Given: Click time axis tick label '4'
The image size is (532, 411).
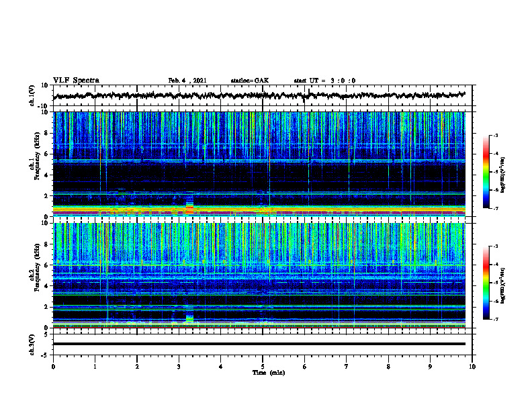Looking at the screenshot, I should coord(221,367).
